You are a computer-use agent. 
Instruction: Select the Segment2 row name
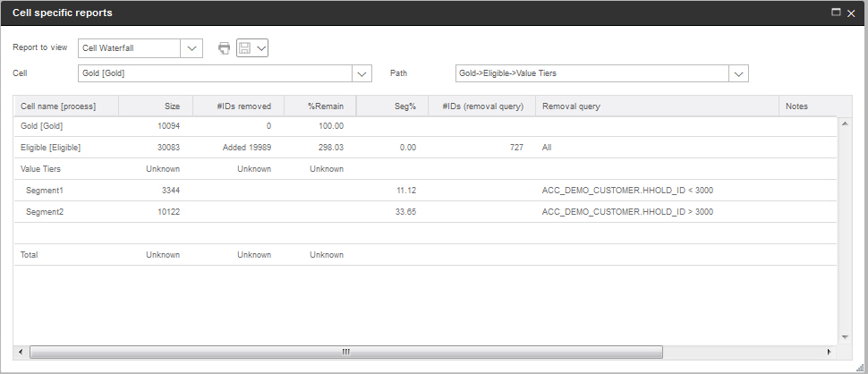(x=45, y=212)
